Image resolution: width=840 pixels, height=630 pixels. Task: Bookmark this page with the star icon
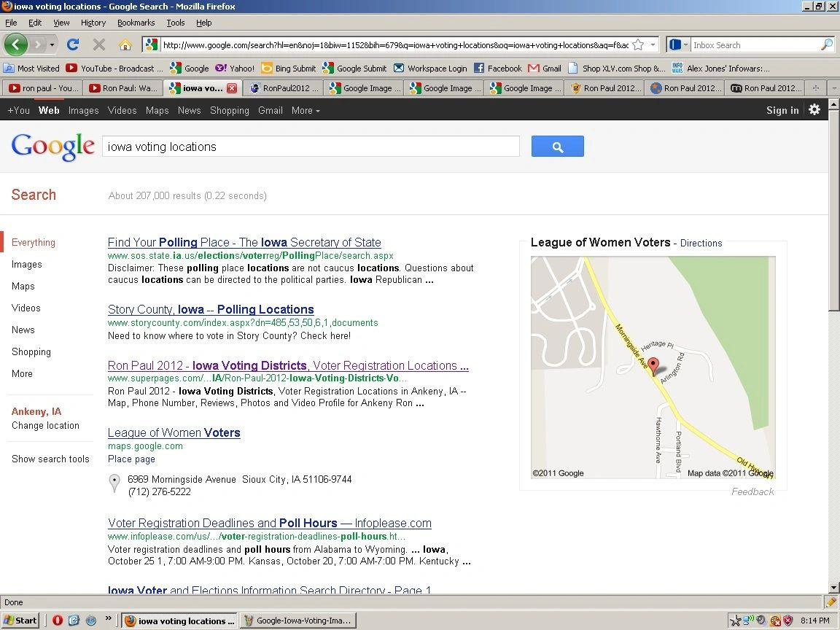[637, 45]
